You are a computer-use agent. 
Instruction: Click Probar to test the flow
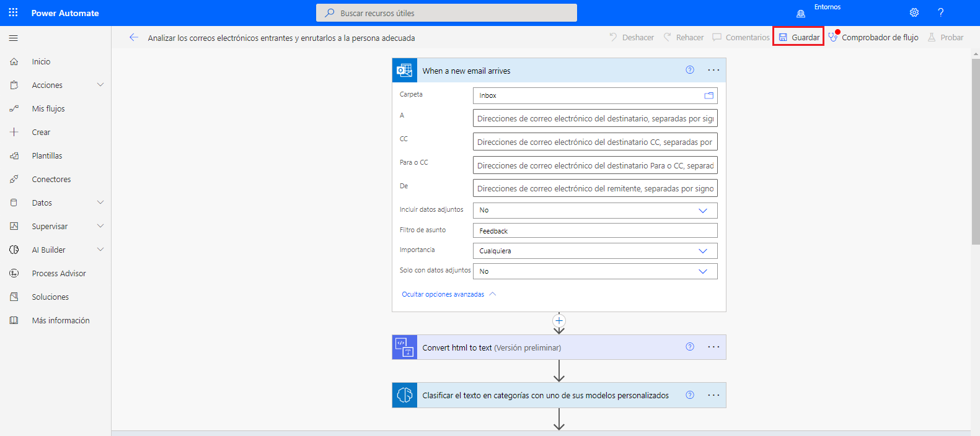(x=945, y=37)
